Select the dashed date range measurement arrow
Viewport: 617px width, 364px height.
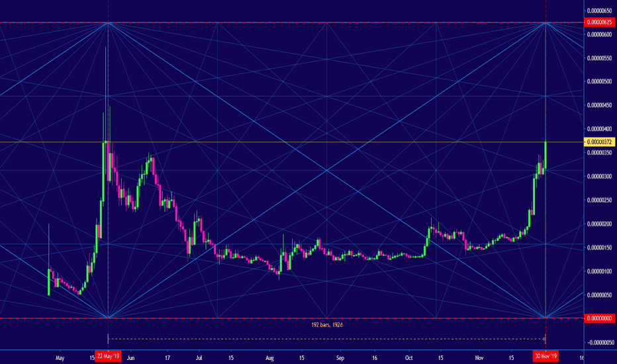coord(326,339)
